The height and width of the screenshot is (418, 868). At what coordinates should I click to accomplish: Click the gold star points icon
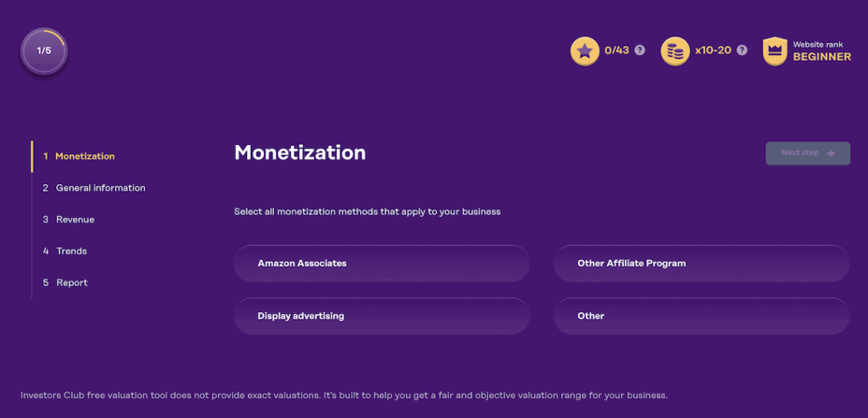tap(585, 50)
